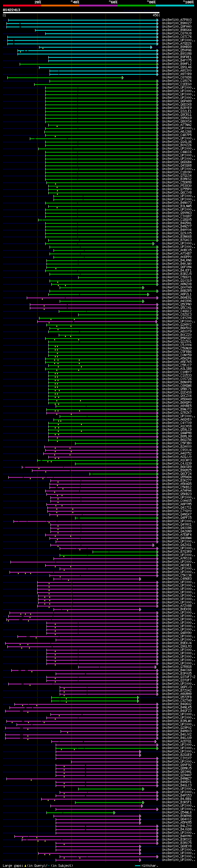
Task: Click the orange segment of the identity legend
Action: pos(60,6)
